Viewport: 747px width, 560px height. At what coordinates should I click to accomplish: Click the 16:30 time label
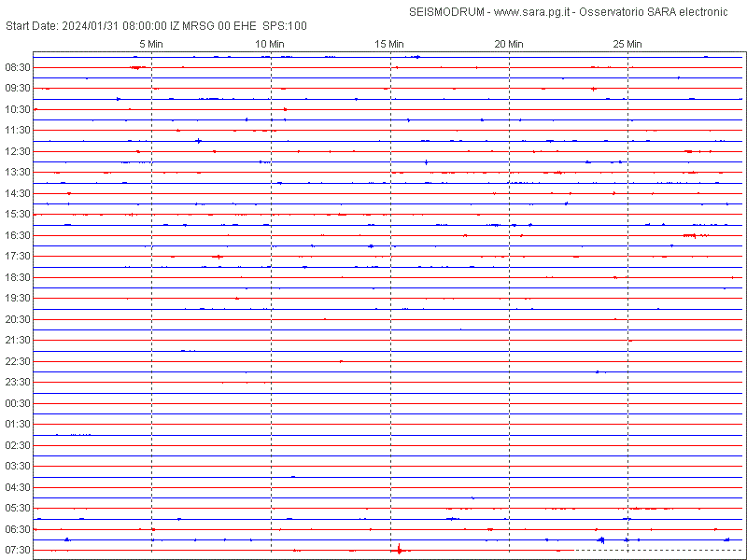18,235
